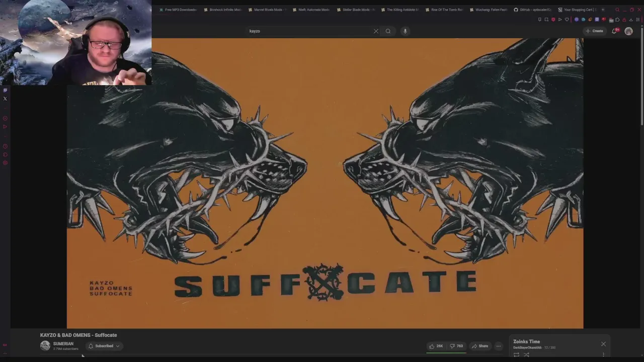
Task: Focus the search field containing kayzo
Action: 309,31
